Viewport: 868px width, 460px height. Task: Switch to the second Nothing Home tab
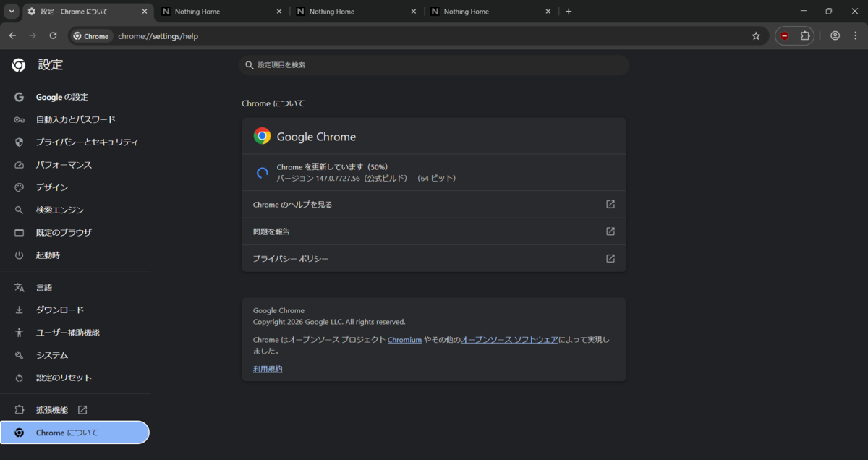(x=356, y=12)
